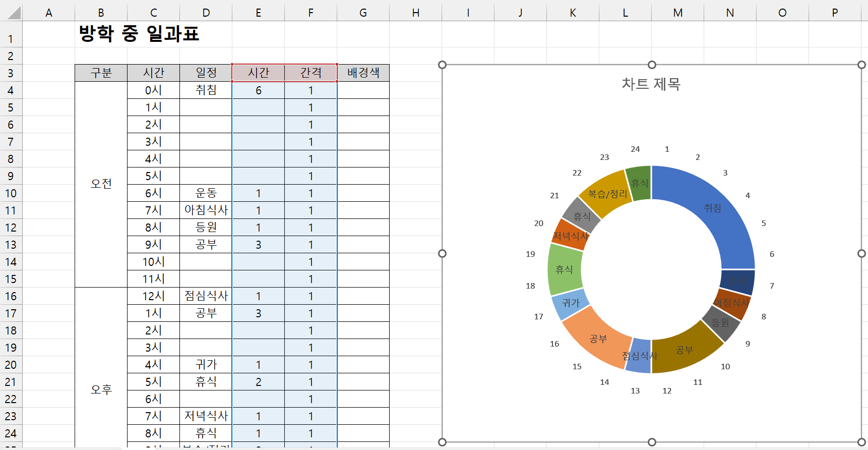
Task: Select row 22 header
Action: pos(11,399)
